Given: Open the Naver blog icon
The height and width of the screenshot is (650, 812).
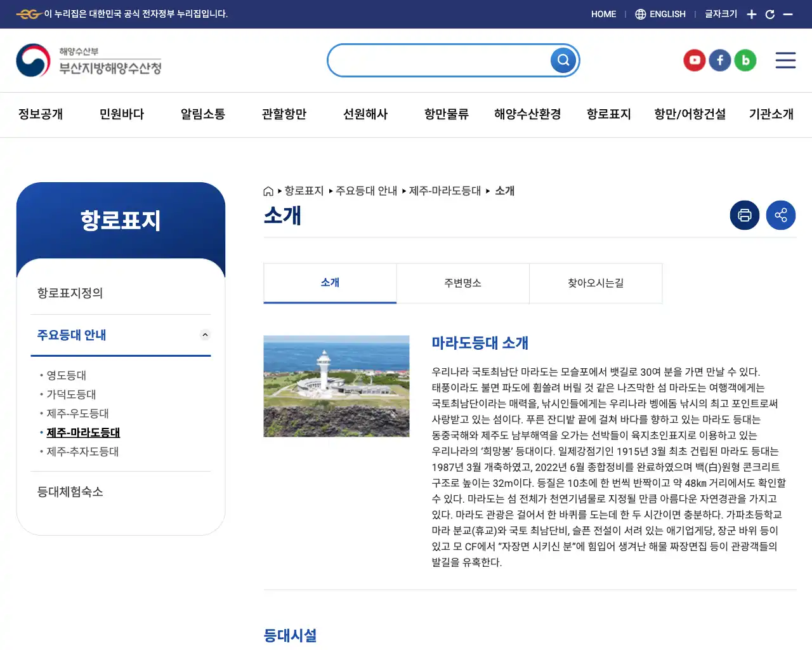Looking at the screenshot, I should coord(745,60).
